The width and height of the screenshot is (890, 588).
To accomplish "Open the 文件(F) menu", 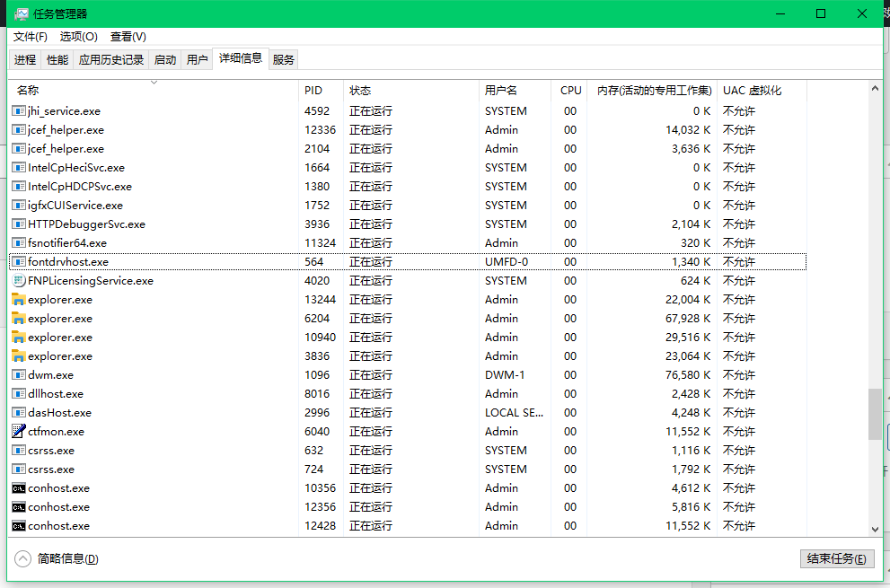I will 30,37.
